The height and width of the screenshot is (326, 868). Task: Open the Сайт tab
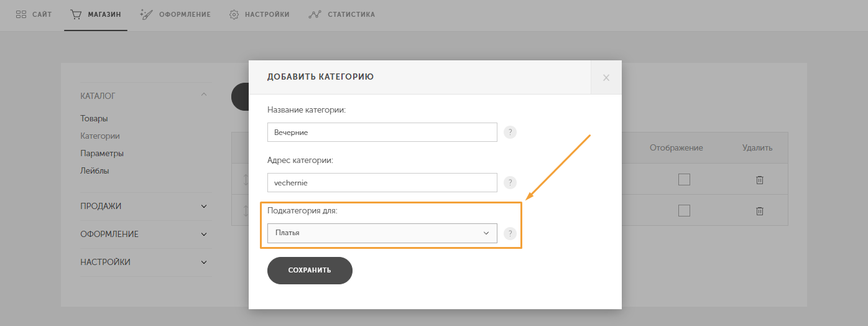pos(34,14)
